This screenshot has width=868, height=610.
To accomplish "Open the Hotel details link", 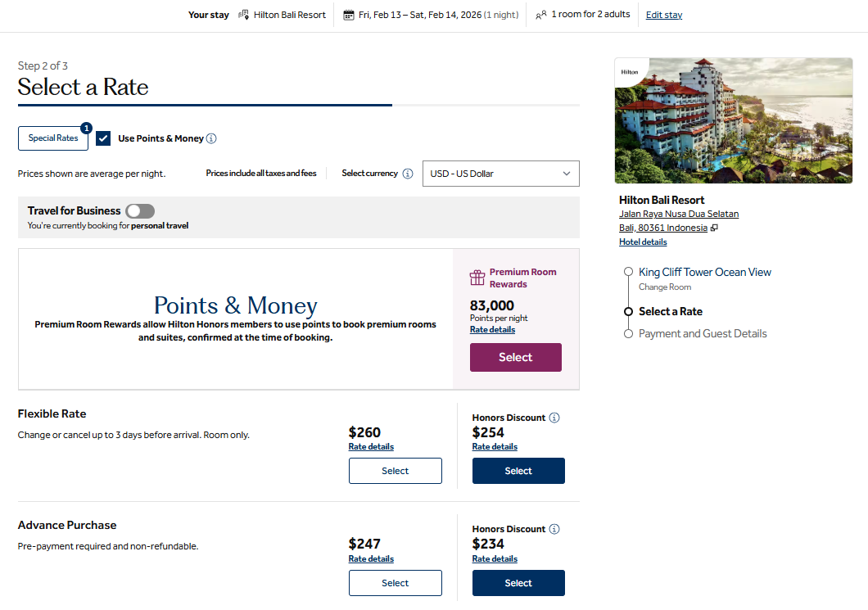I will point(643,242).
